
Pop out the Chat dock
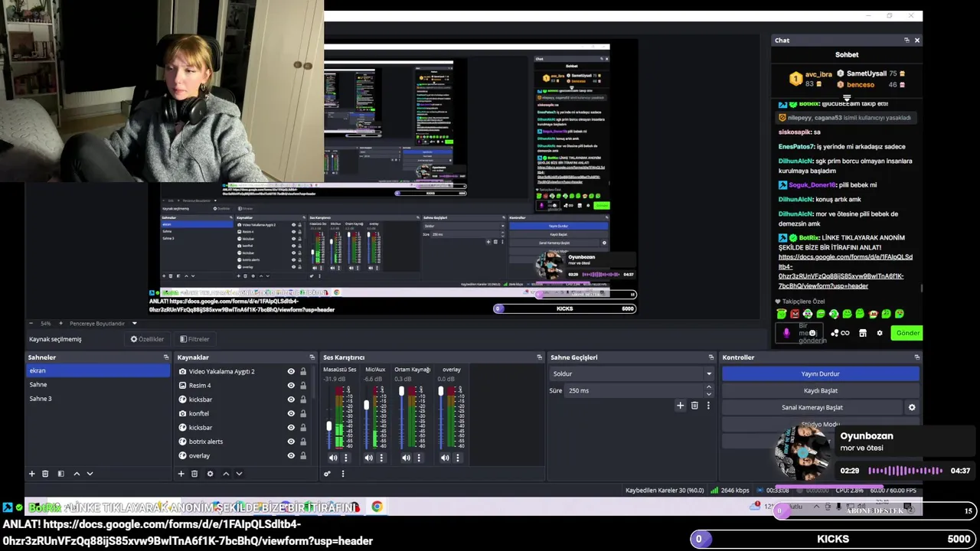click(906, 41)
